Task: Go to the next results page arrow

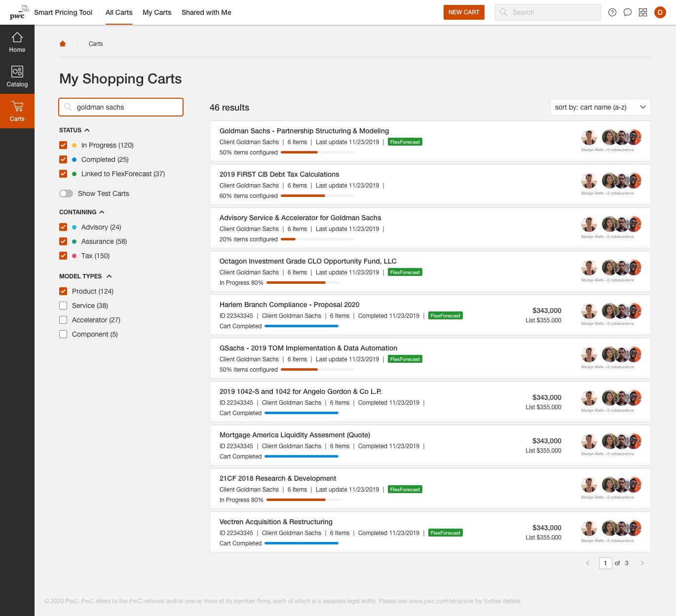Action: tap(642, 563)
